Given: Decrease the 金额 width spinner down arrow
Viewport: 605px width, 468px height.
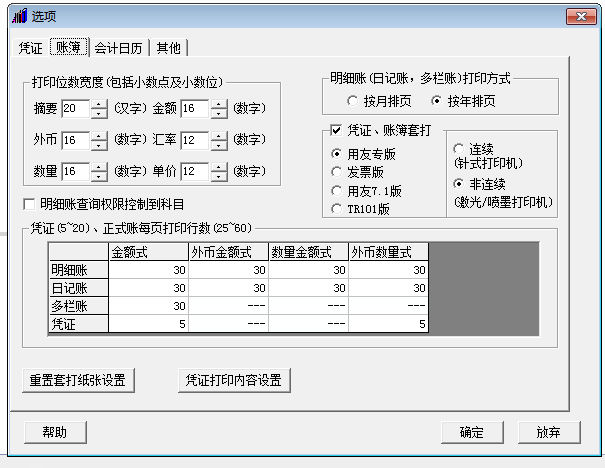Looking at the screenshot, I should tap(219, 113).
